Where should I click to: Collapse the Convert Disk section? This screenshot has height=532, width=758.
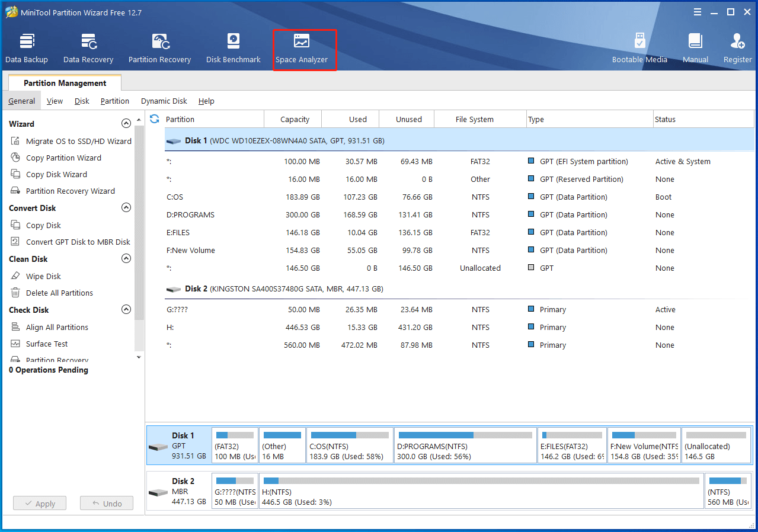(126, 208)
